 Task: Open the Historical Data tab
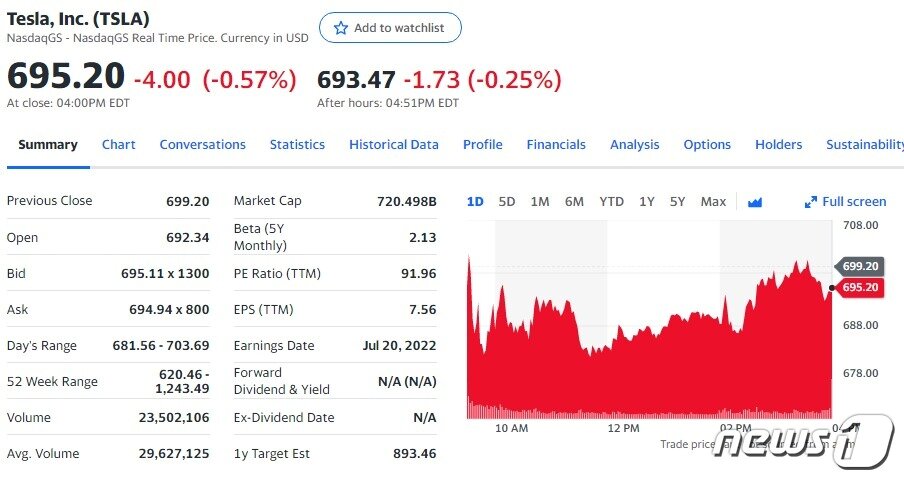393,145
